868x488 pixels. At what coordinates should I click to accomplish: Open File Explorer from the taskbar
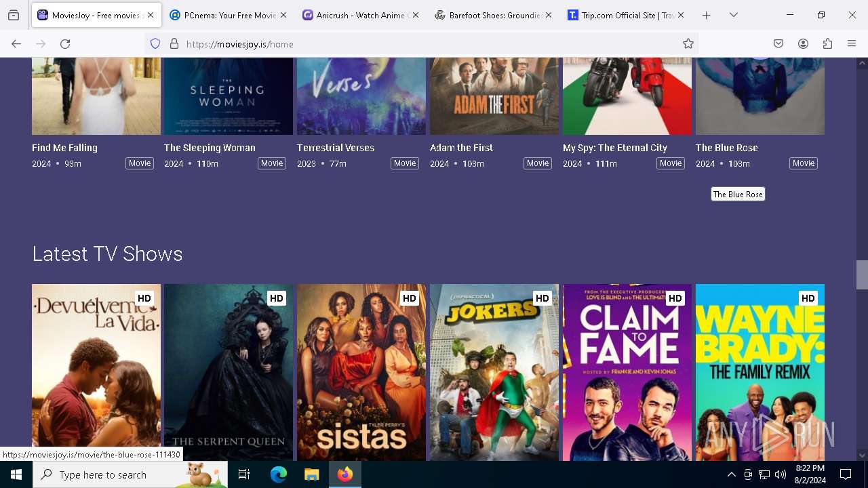click(311, 474)
